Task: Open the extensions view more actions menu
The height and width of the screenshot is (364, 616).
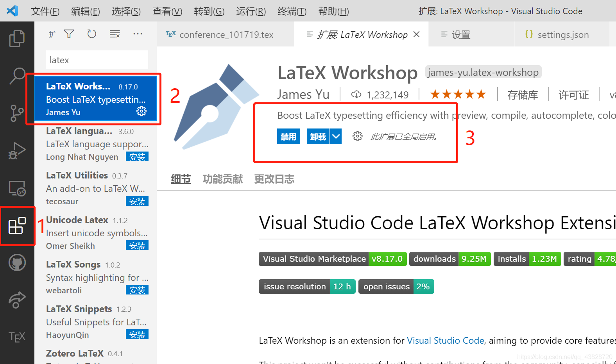Action: pyautogui.click(x=138, y=34)
